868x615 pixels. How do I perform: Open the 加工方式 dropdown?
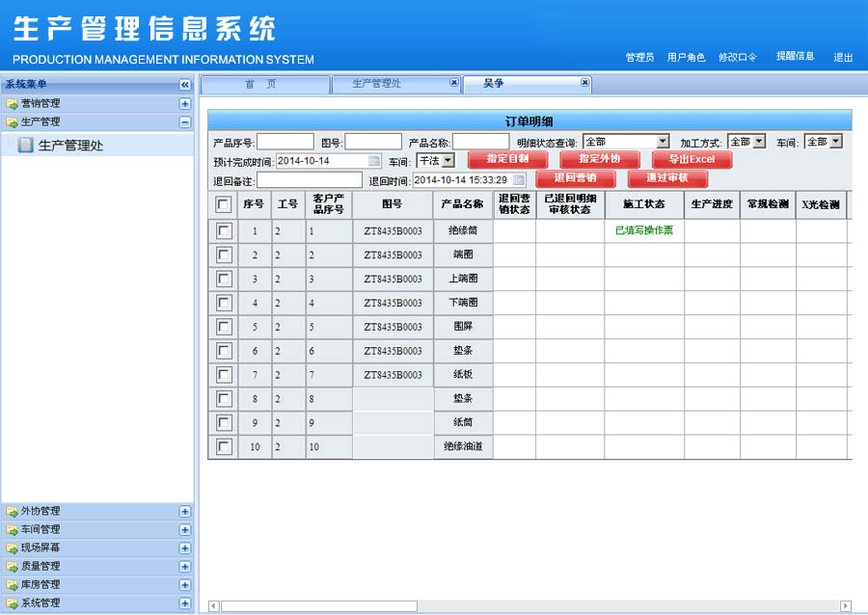pyautogui.click(x=759, y=142)
